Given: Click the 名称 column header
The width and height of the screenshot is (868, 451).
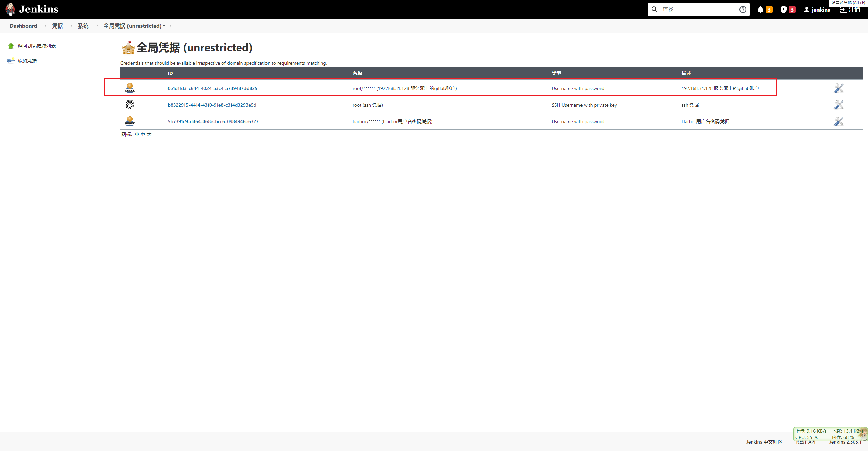Looking at the screenshot, I should click(357, 73).
